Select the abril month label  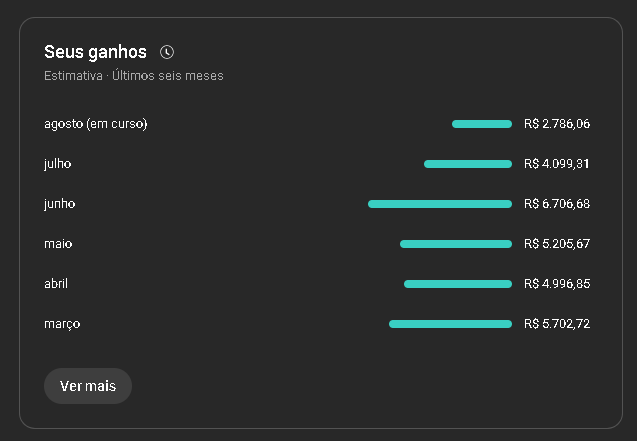click(56, 284)
